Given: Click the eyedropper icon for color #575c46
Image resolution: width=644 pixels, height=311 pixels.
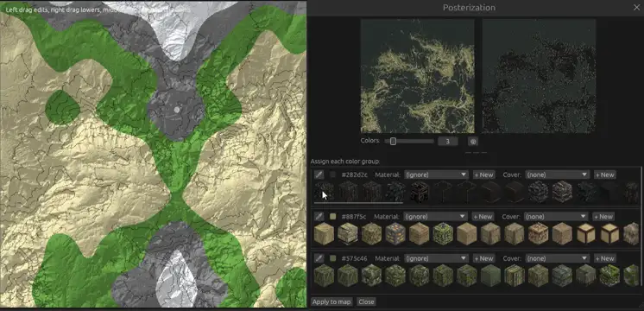Looking at the screenshot, I should [x=319, y=258].
